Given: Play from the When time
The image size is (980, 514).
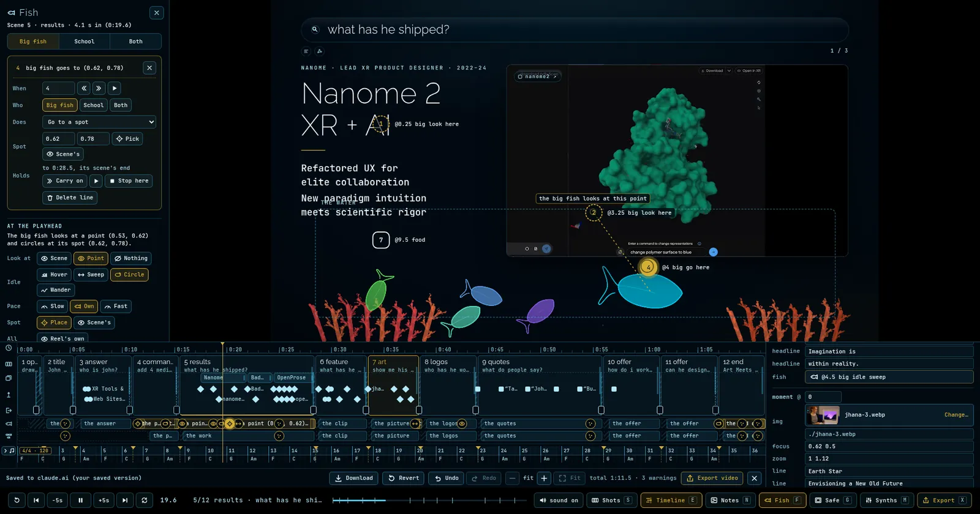Looking at the screenshot, I should coord(114,88).
